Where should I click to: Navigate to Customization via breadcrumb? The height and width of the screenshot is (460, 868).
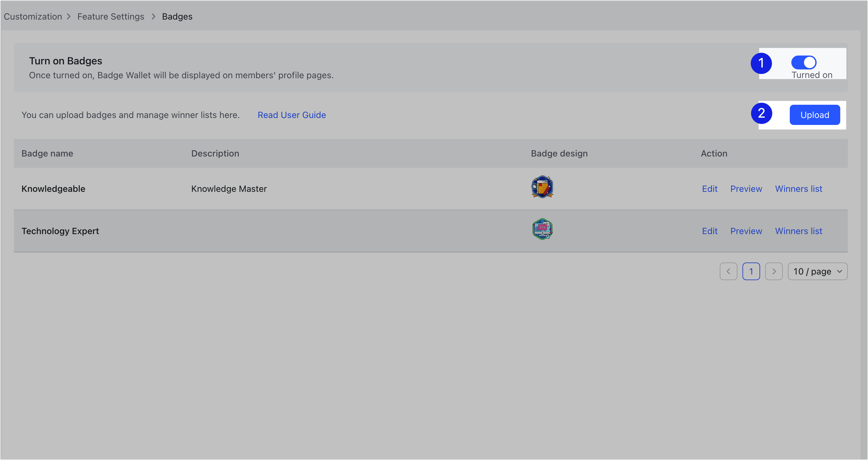click(33, 16)
